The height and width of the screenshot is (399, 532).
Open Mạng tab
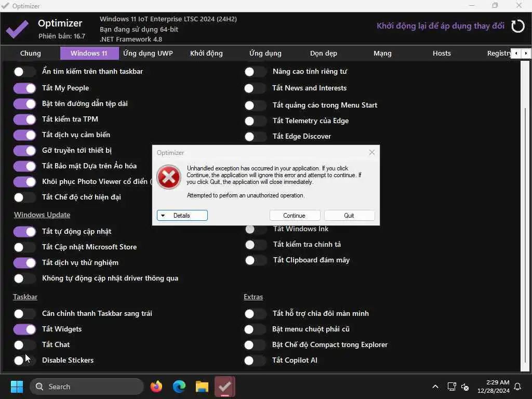[x=383, y=54]
